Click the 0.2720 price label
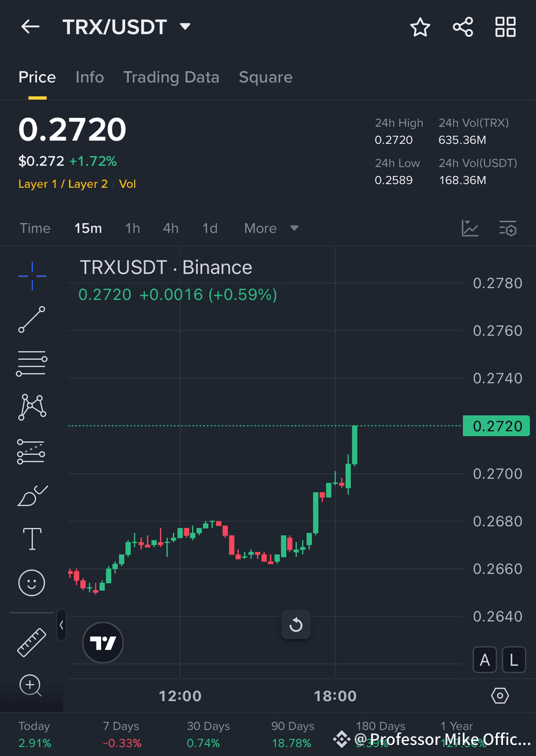 pos(497,426)
